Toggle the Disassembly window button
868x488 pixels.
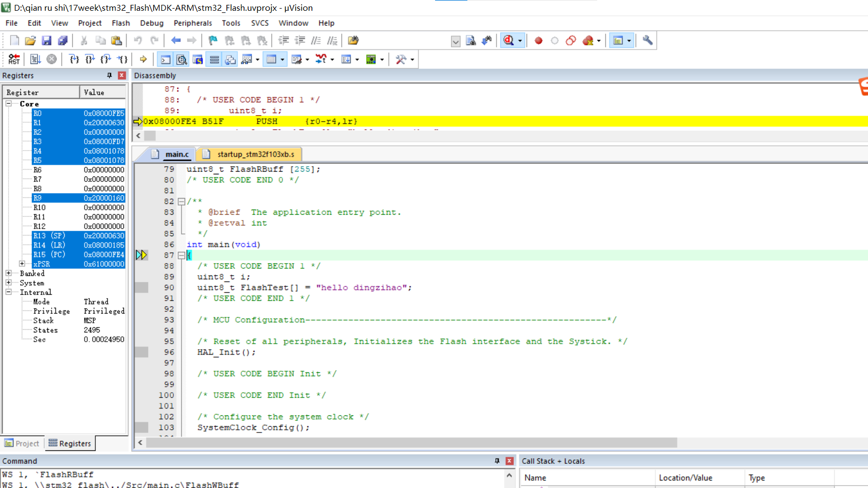click(x=182, y=59)
